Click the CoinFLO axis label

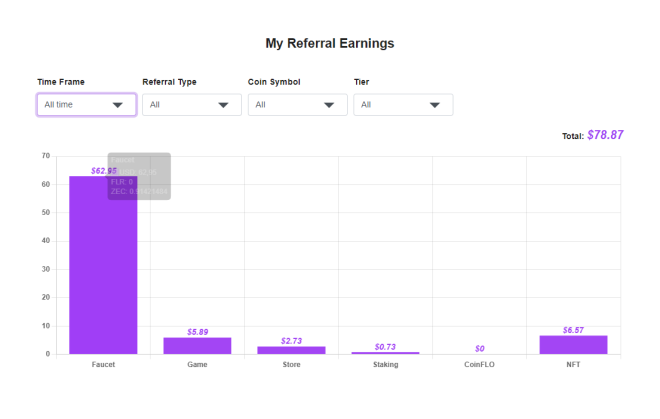479,364
